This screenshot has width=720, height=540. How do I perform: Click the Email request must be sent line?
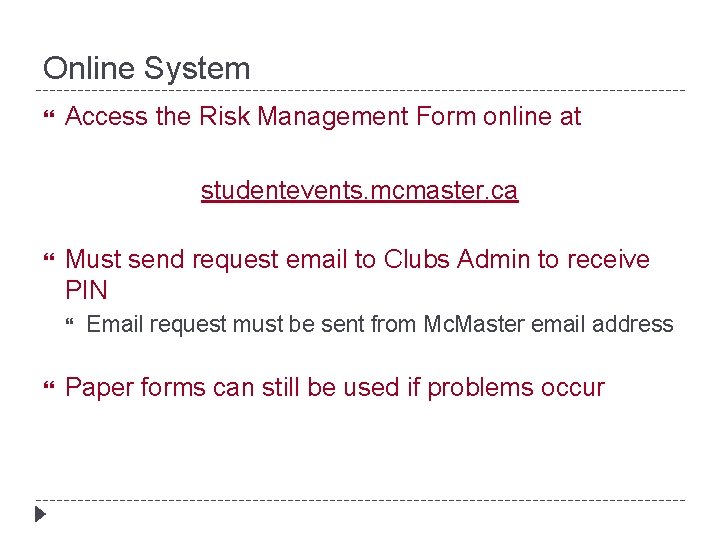click(380, 324)
